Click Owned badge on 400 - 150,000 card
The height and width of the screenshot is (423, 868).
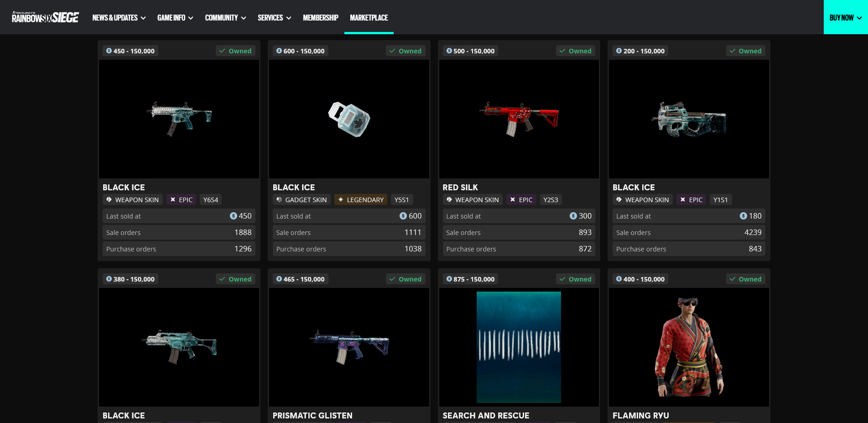click(x=746, y=279)
